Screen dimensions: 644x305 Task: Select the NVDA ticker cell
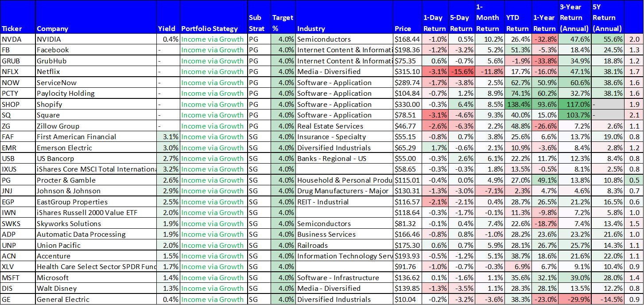point(18,39)
